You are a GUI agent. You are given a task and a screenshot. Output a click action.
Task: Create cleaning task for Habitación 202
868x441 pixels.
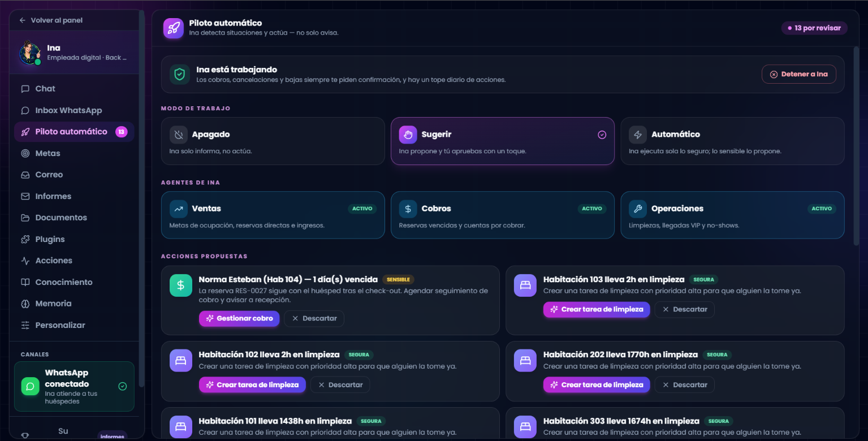(597, 384)
